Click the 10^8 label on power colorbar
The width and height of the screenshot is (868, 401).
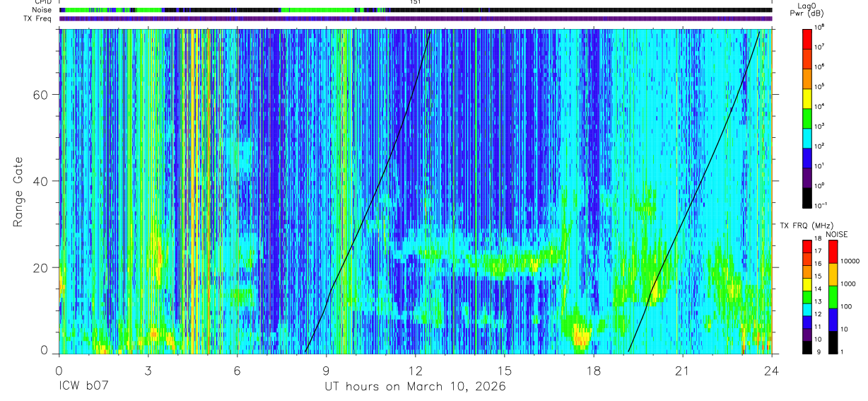820,27
